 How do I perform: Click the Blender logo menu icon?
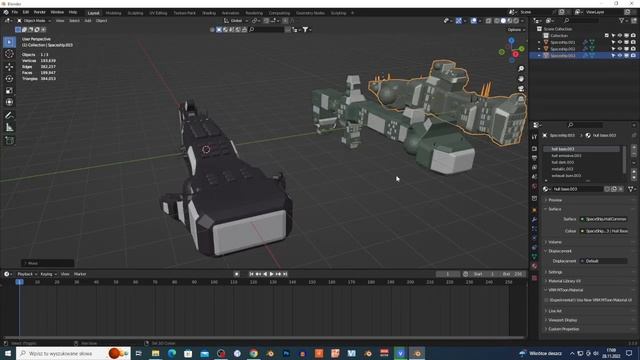pyautogui.click(x=6, y=12)
